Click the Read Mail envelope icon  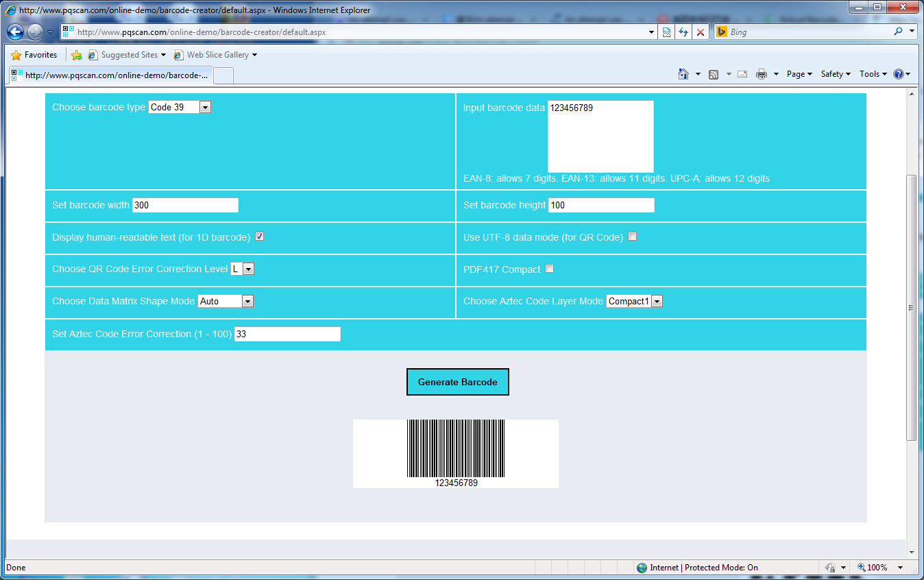click(742, 74)
